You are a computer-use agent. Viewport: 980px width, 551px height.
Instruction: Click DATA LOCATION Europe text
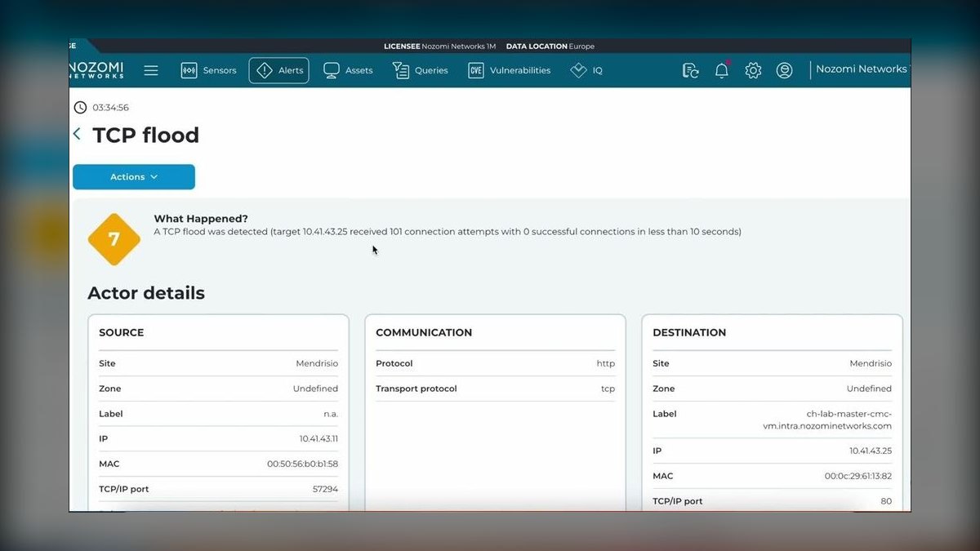coord(550,47)
